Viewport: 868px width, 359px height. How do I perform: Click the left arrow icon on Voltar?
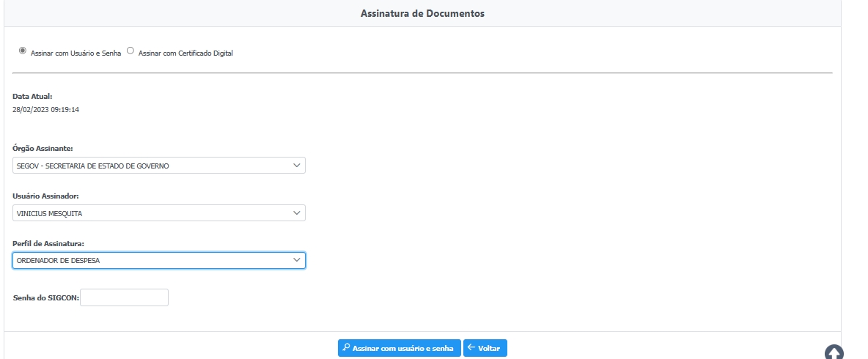tap(471, 348)
